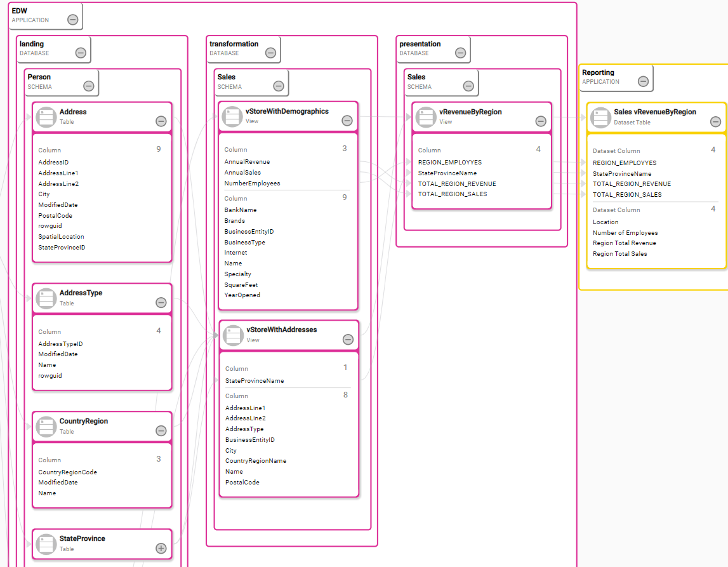Select TOTAL_REGION_SALES in vRevenueByRegion view
The height and width of the screenshot is (567, 728).
(x=453, y=194)
